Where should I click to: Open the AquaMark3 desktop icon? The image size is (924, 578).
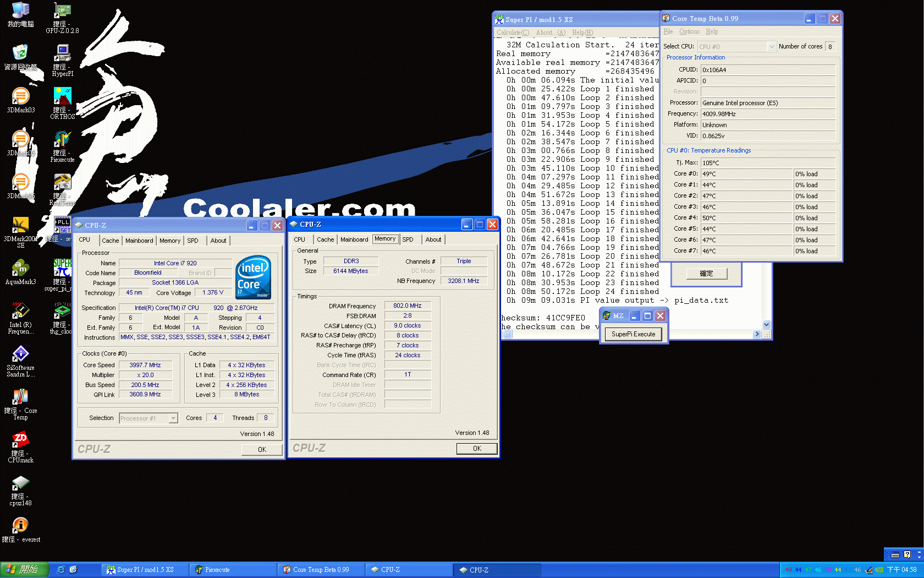pos(20,272)
